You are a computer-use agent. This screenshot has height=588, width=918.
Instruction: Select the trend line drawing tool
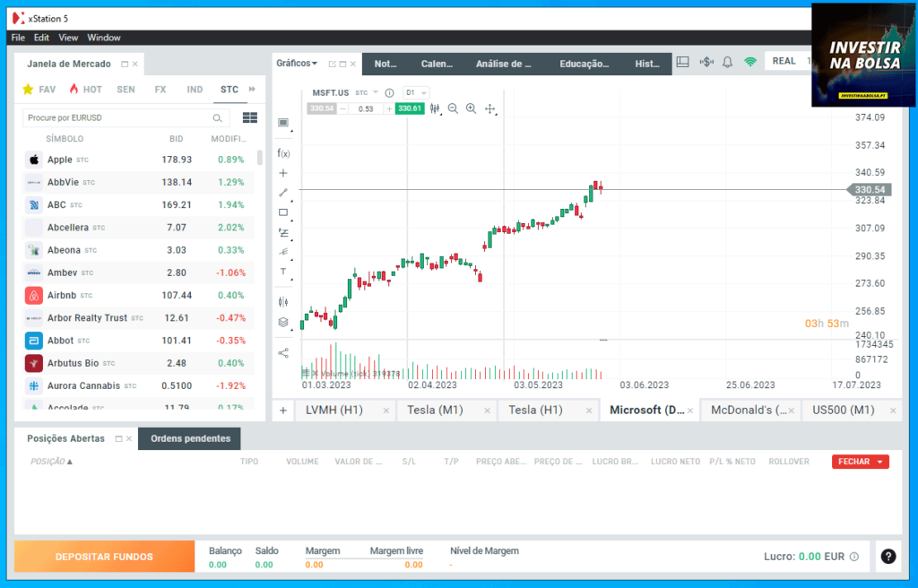tap(283, 193)
